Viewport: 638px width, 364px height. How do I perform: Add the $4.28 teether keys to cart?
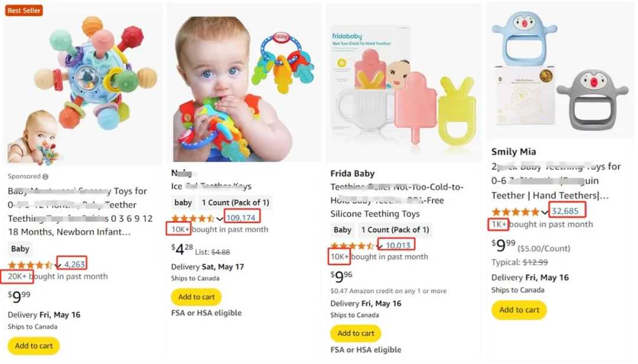197,297
